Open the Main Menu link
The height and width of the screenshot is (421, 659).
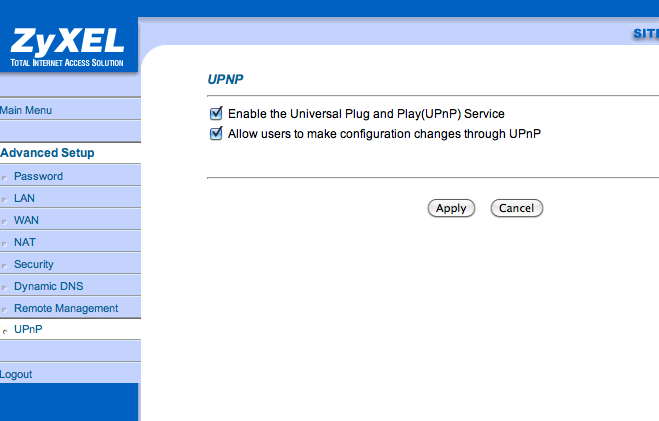(x=26, y=111)
